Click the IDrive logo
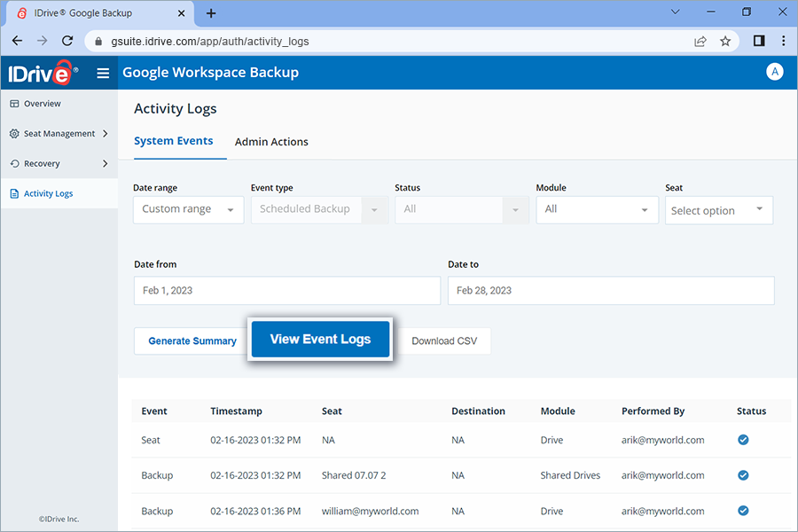 coord(40,73)
